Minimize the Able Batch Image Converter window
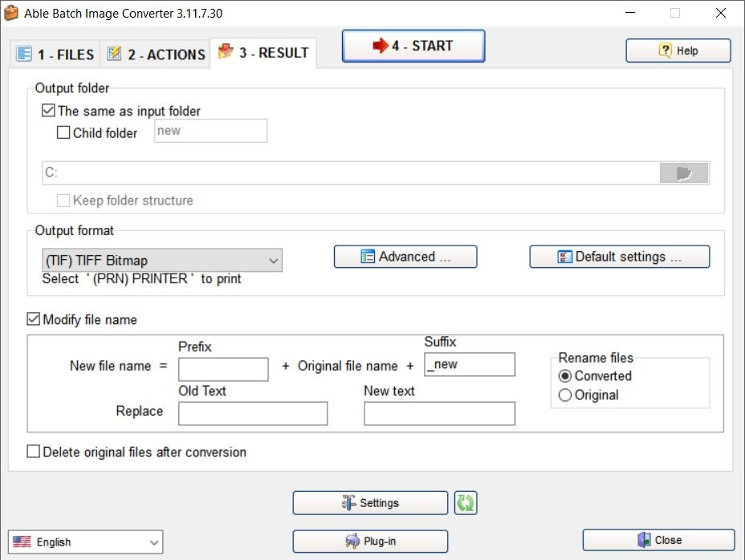 (x=630, y=13)
